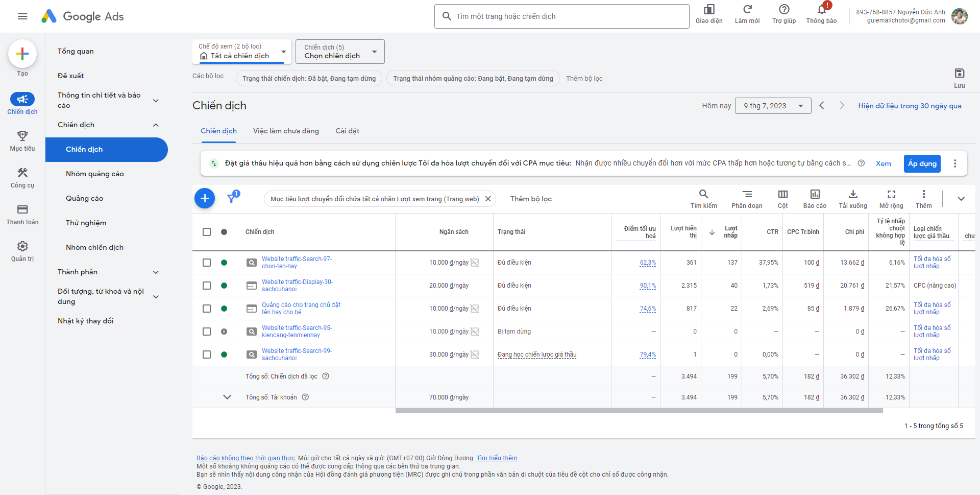This screenshot has width=980, height=495.
Task: Open the Lưu save filter icon
Action: coord(960,74)
